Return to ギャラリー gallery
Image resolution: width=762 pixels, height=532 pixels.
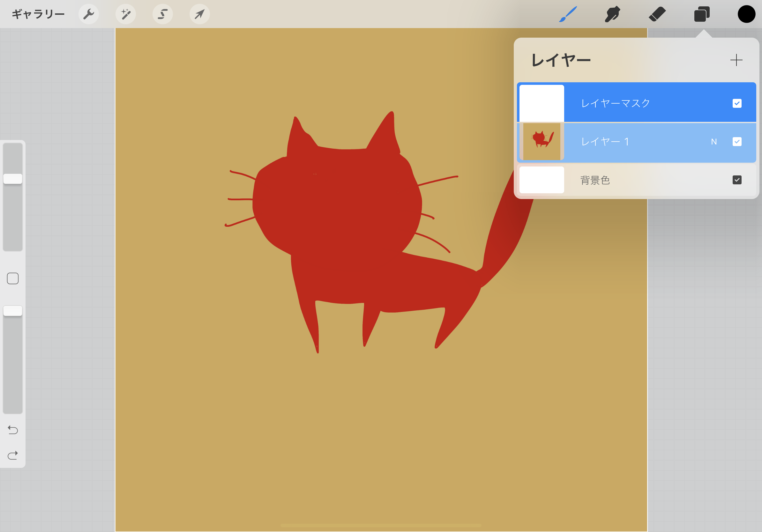click(38, 14)
